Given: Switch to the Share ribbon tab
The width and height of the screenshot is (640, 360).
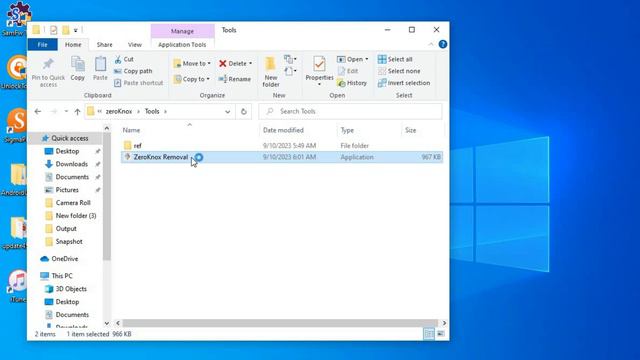Looking at the screenshot, I should pyautogui.click(x=104, y=44).
